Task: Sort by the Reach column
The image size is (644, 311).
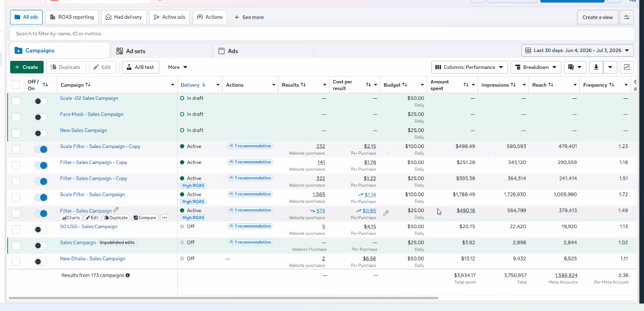Action: coord(551,85)
